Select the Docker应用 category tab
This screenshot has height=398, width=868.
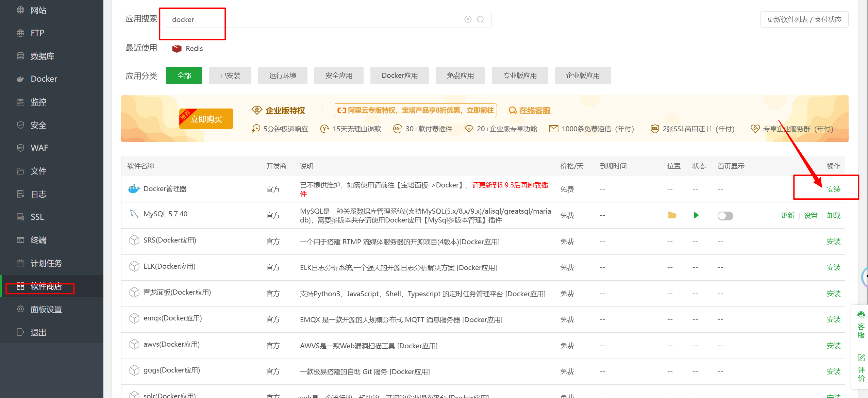399,76
